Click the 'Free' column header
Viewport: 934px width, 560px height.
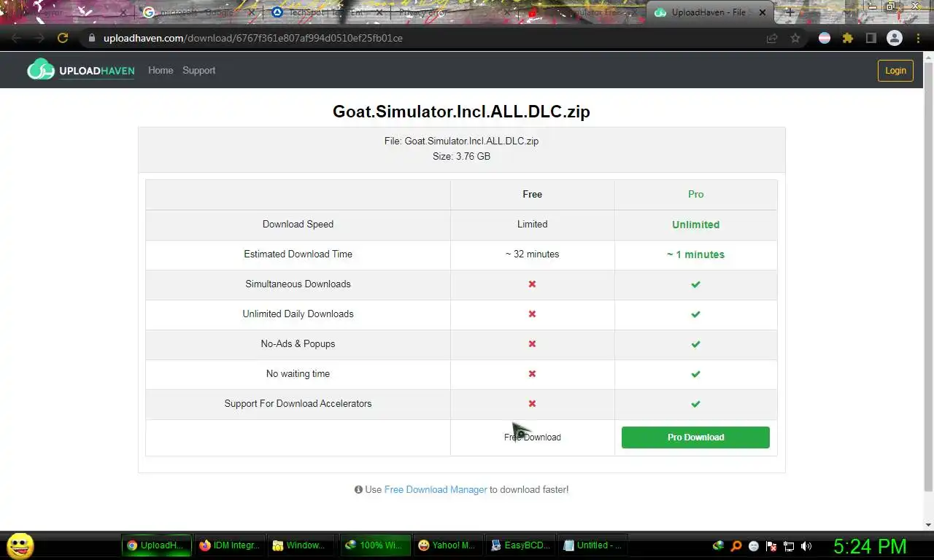(x=533, y=194)
